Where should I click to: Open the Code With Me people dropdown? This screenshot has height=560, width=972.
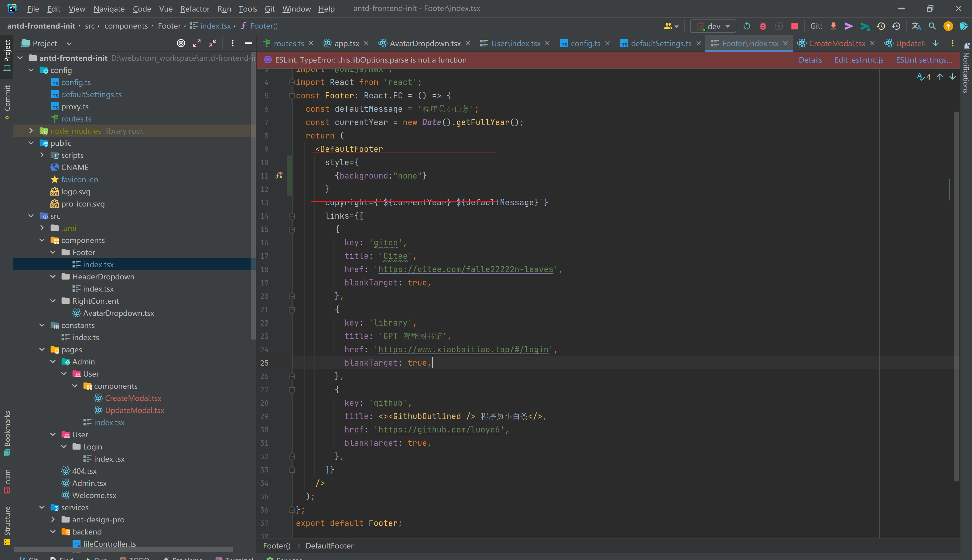671,26
